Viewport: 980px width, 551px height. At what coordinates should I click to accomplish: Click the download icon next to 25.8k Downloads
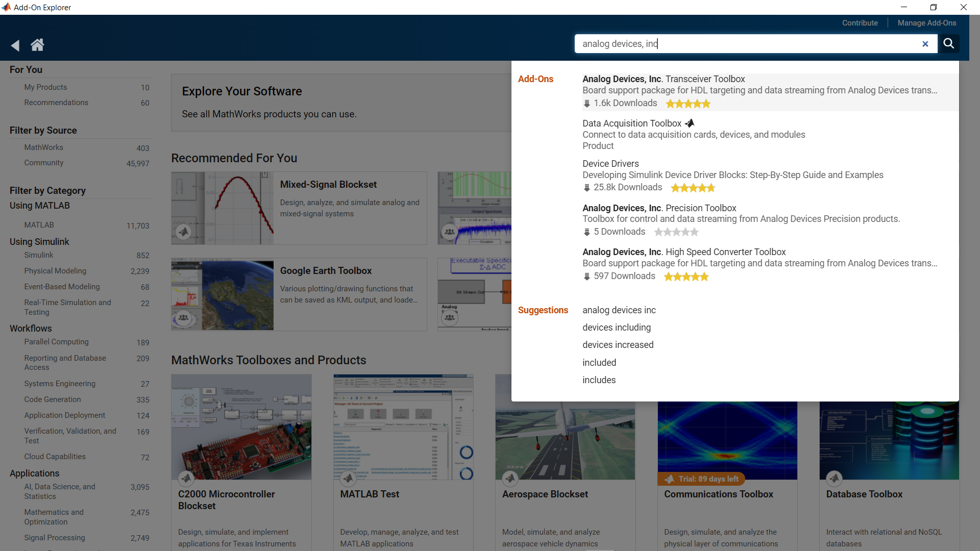586,188
